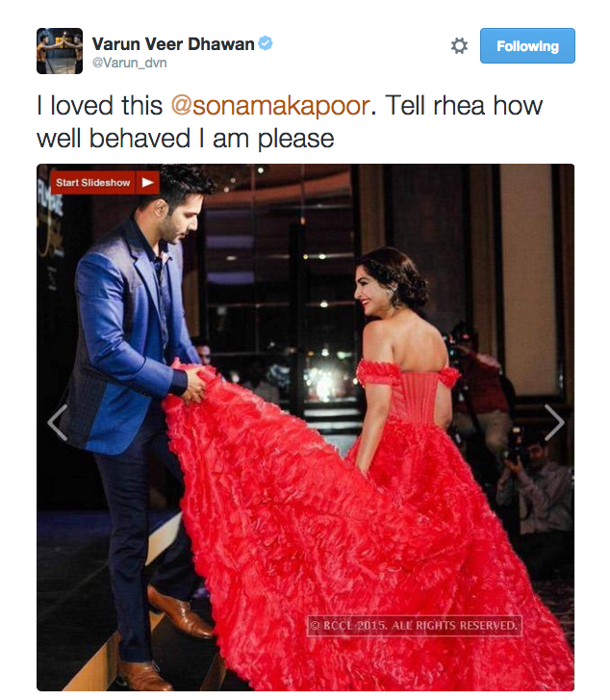Go to previous photo with left chevron
This screenshot has width=610, height=700.
pyautogui.click(x=58, y=423)
